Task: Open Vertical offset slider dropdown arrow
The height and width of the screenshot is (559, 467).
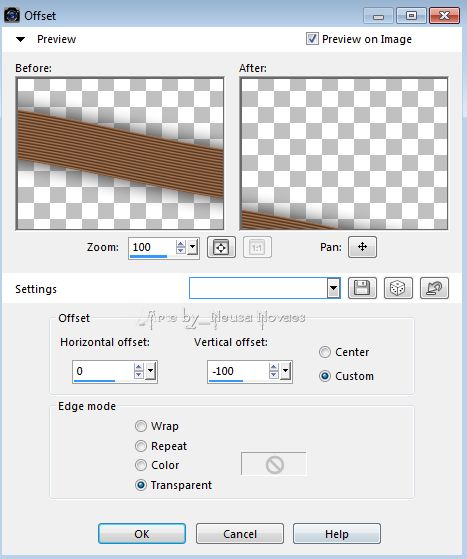Action: (x=285, y=371)
